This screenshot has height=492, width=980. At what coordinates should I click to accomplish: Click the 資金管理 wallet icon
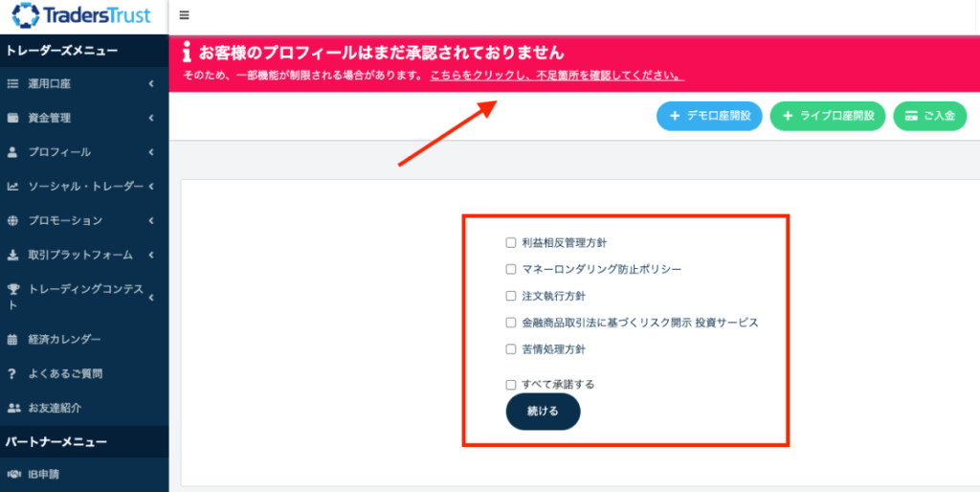(x=13, y=119)
